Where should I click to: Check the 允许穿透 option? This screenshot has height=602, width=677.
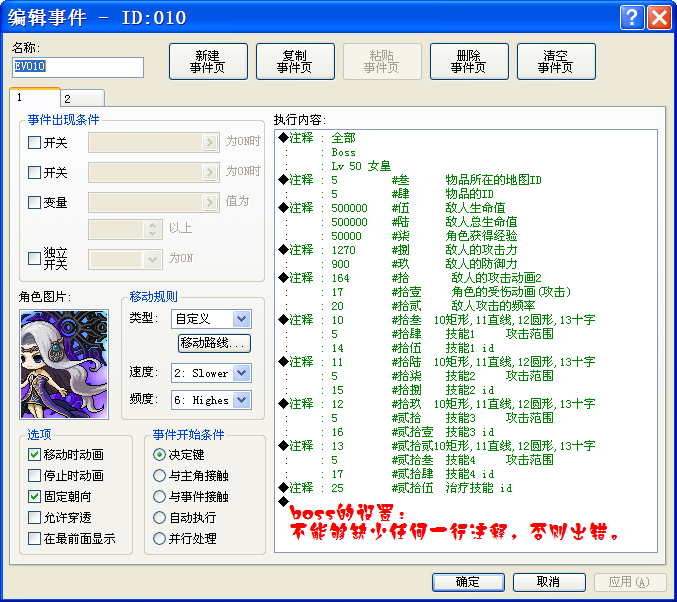click(34, 517)
